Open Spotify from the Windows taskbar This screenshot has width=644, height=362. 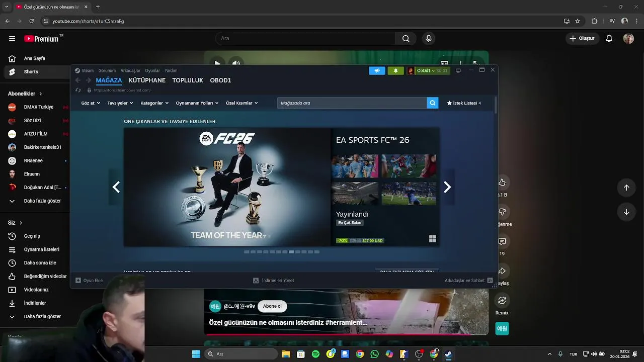(315, 354)
